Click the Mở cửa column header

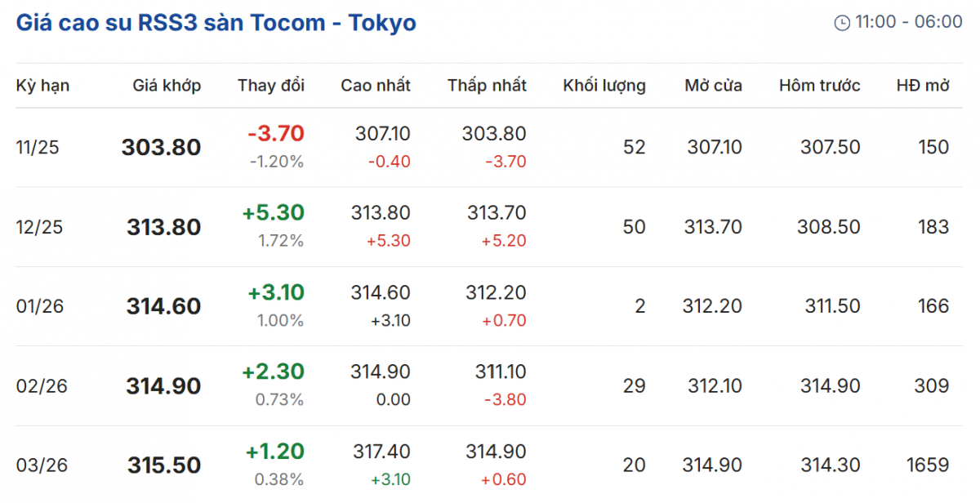pos(714,86)
